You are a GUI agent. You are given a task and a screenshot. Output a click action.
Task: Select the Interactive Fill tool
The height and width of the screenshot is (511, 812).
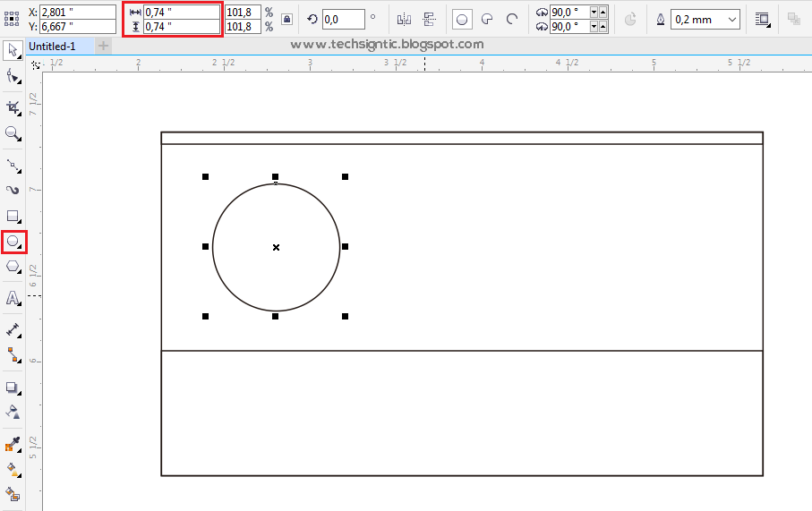point(13,470)
